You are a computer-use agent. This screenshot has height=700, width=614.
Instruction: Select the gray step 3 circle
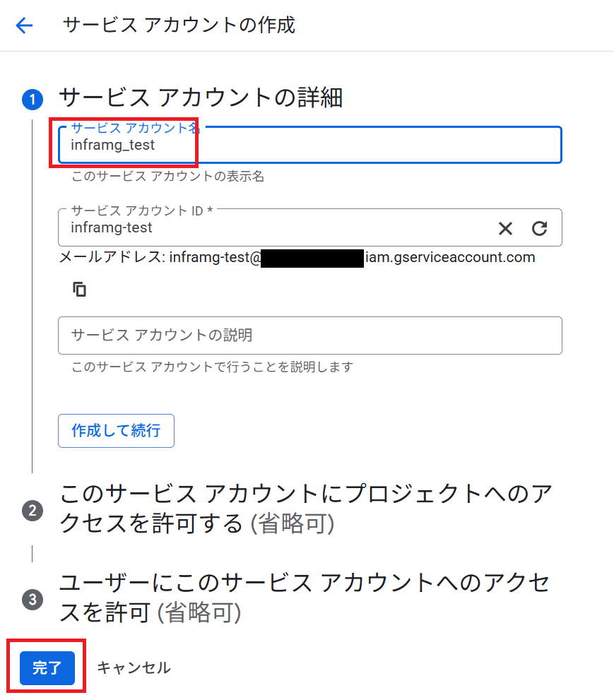33,599
